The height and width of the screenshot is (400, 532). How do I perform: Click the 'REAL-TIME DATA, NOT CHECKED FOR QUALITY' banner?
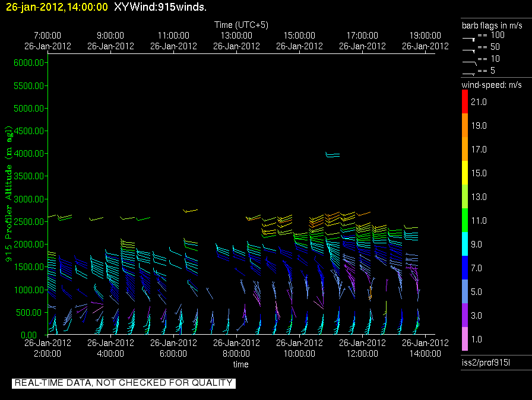coord(123,383)
